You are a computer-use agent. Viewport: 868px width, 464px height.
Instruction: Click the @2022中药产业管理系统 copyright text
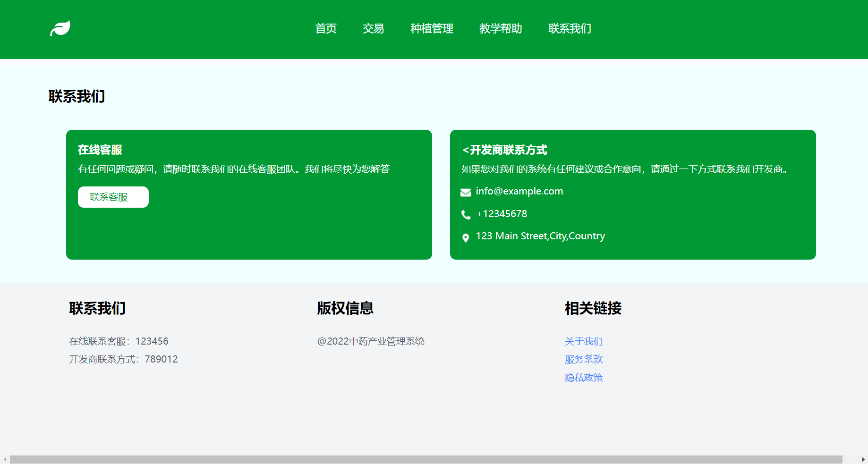coord(371,341)
